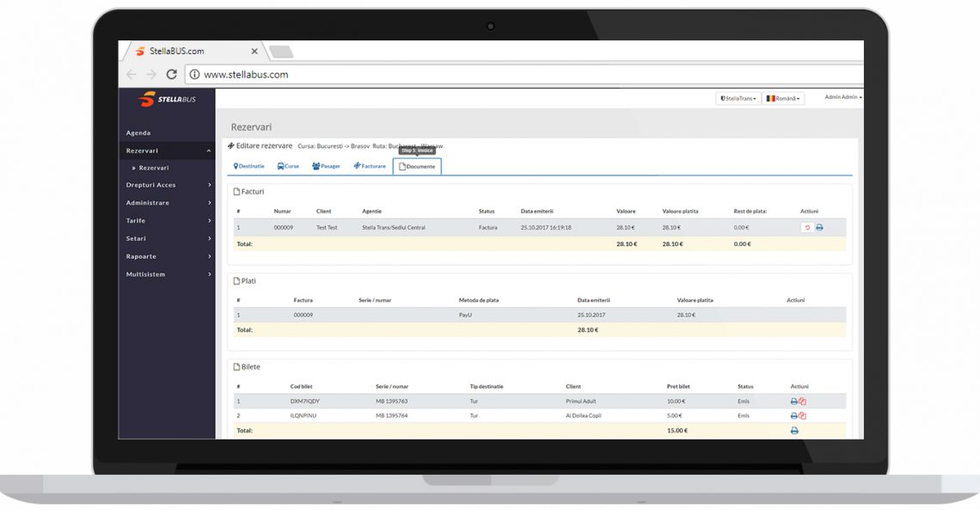Click invoice number 000009 in Facturi table
The width and height of the screenshot is (980, 510).
283,228
